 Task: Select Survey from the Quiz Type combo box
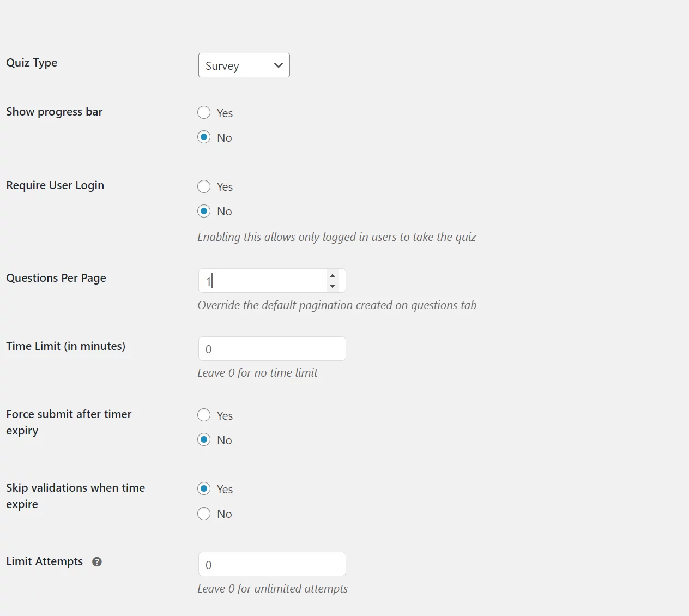pos(244,65)
